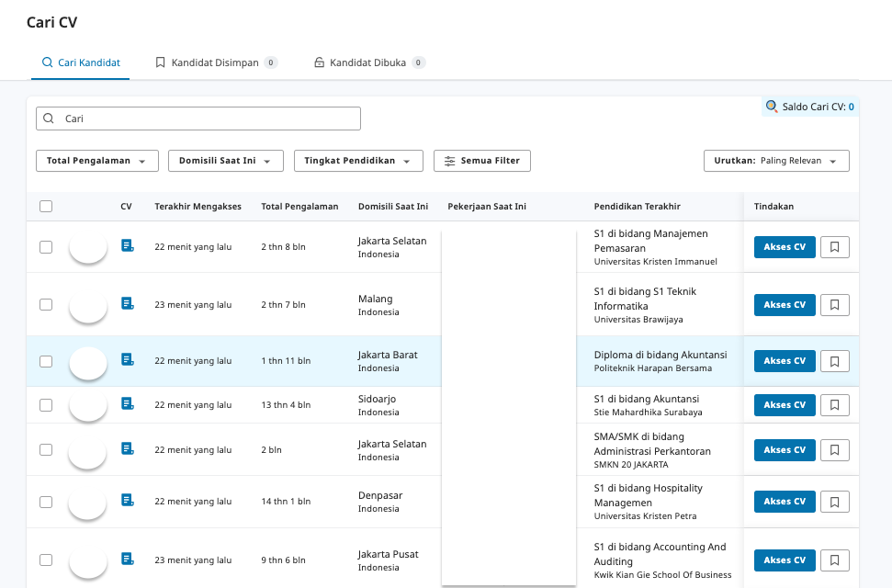Open the Kandidat Disimpan tab
The height and width of the screenshot is (588, 892).
(x=216, y=62)
